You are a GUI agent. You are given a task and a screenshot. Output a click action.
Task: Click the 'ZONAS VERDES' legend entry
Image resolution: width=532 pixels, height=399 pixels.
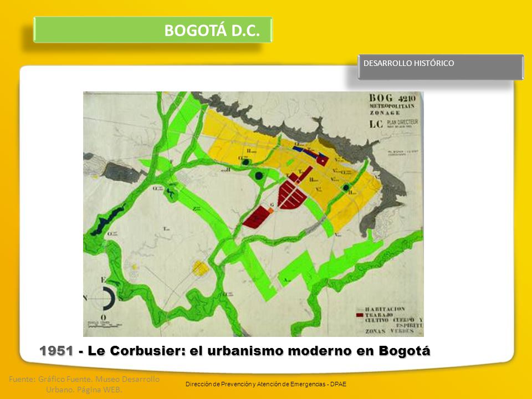point(390,331)
